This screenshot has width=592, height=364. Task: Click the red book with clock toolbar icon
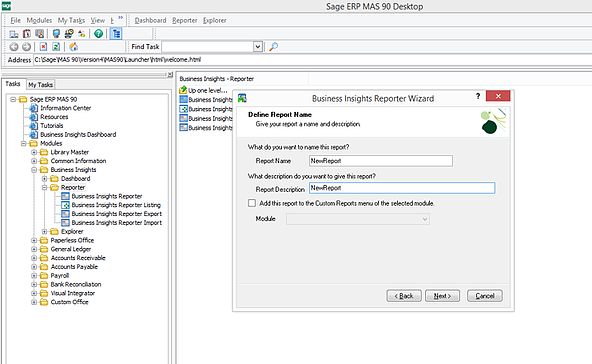point(27,34)
